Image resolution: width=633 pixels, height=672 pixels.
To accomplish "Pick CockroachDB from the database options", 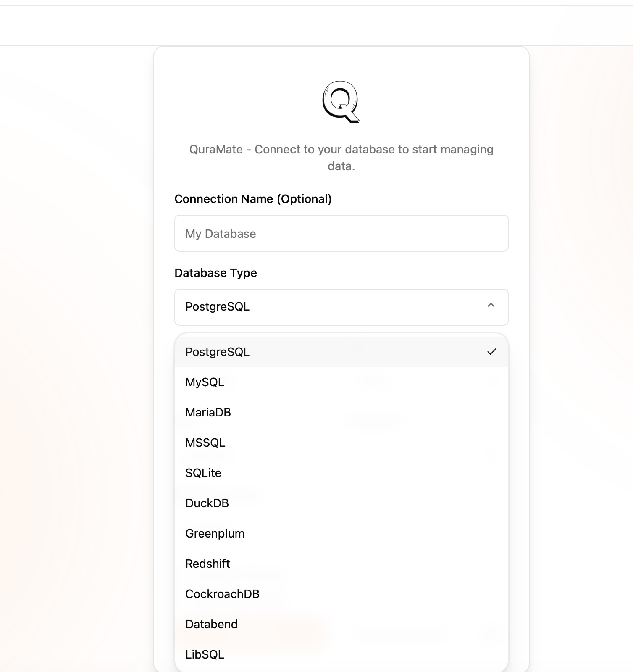I will 222,593.
